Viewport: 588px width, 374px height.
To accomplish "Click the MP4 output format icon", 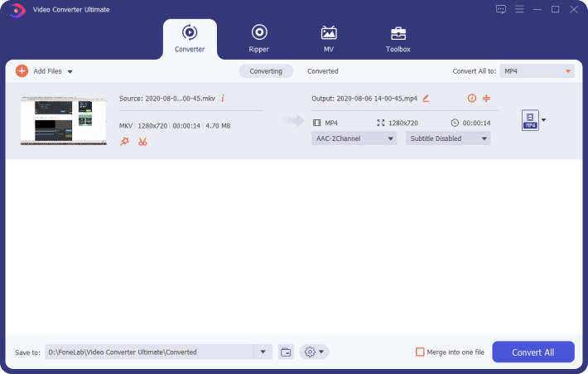I will pos(530,121).
